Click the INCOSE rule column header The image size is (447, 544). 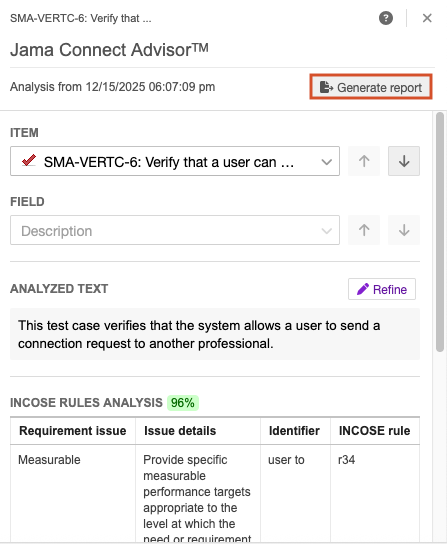pos(375,431)
